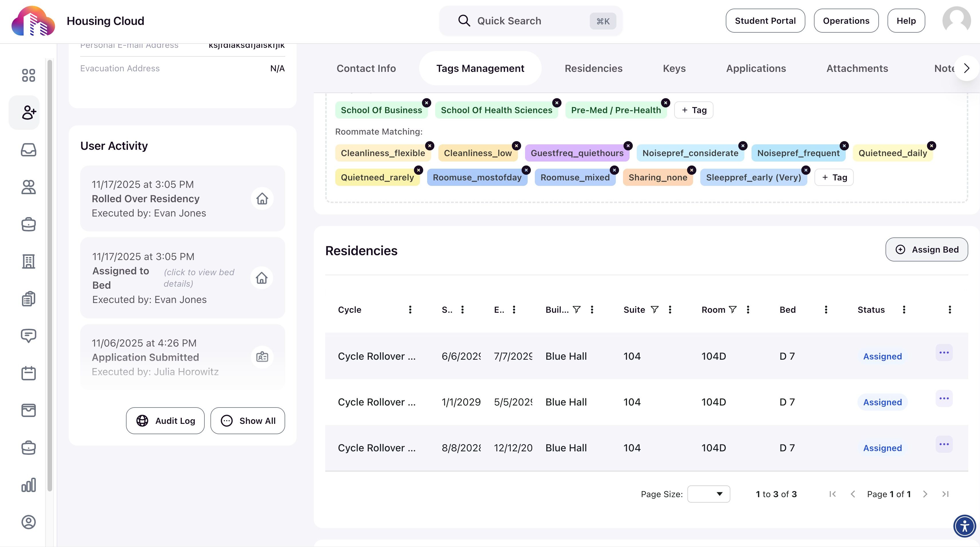980x547 pixels.
Task: Expand tabs with right chevron arrow
Action: (x=967, y=68)
